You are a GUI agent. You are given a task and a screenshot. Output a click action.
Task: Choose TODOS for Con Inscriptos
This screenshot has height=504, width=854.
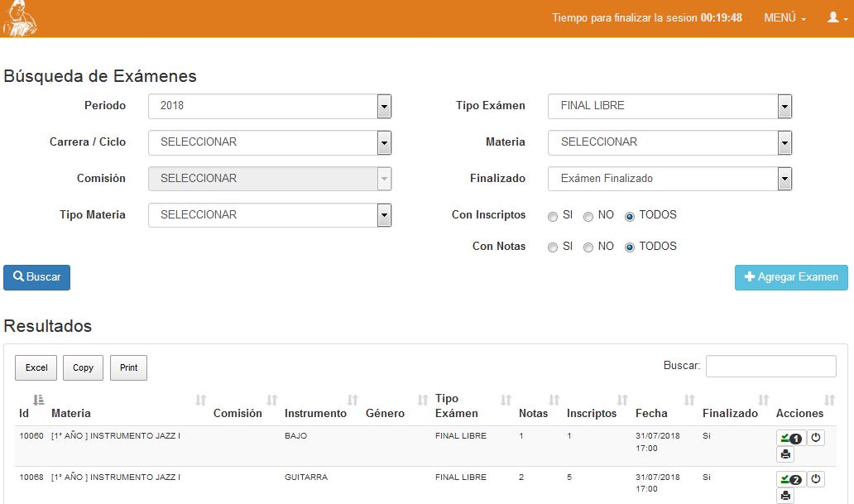(630, 217)
